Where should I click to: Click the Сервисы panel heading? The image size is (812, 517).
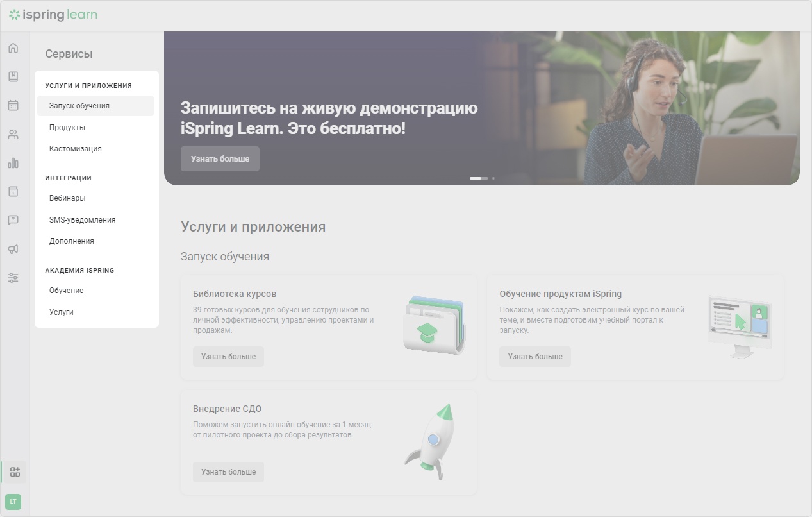point(69,54)
